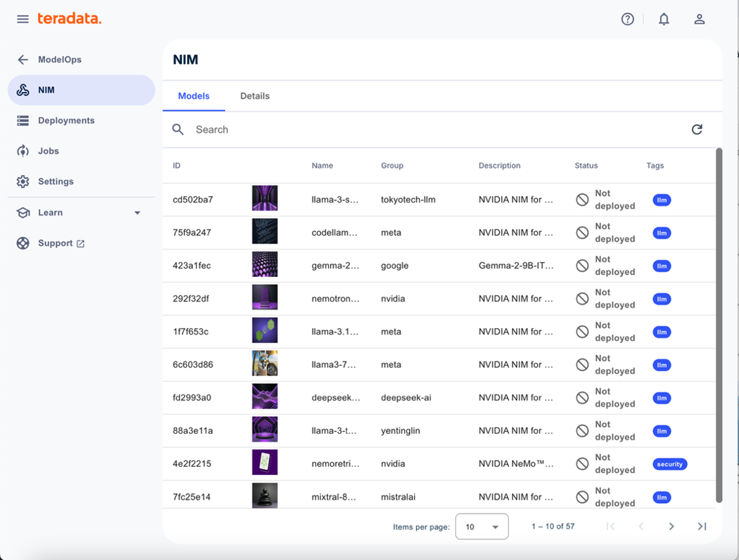
Task: Click the user profile icon
Action: point(699,19)
